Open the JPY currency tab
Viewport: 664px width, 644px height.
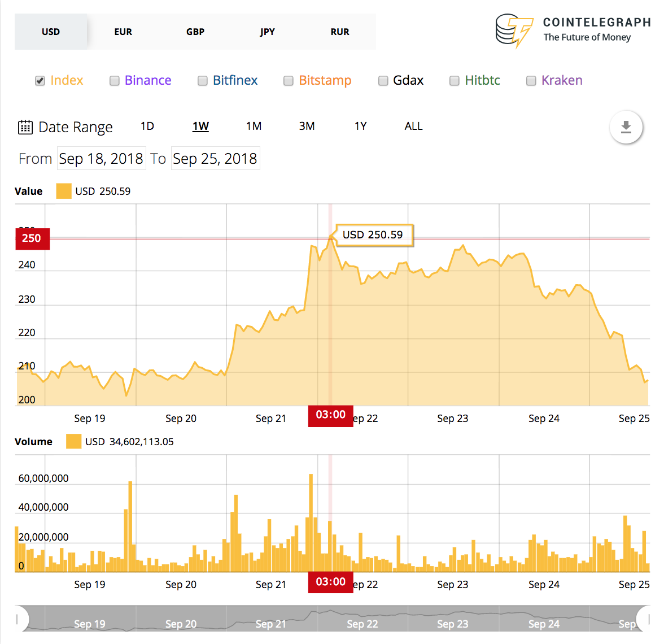coord(268,32)
